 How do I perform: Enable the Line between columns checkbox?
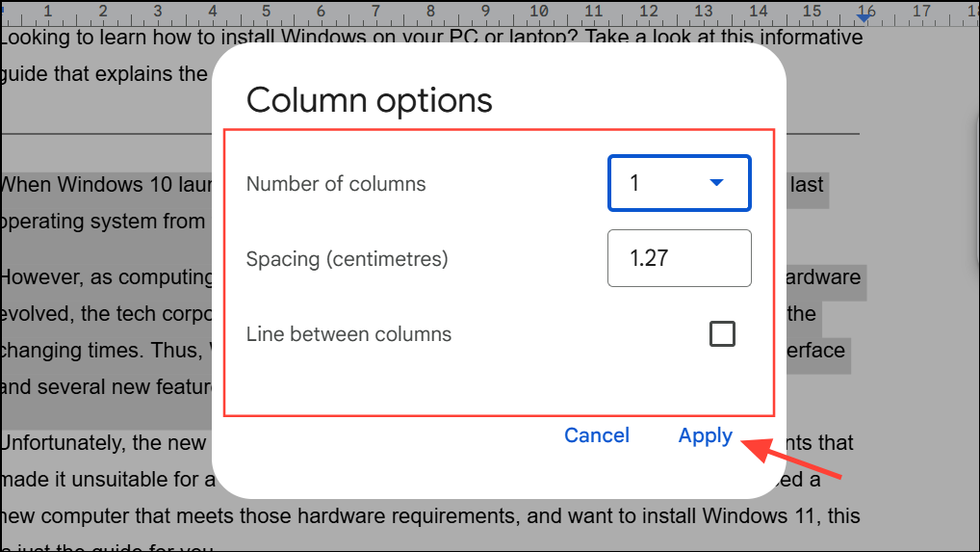click(722, 334)
